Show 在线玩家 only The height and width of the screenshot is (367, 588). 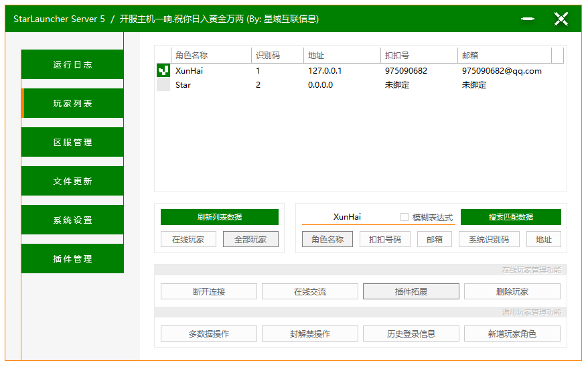[x=188, y=239]
